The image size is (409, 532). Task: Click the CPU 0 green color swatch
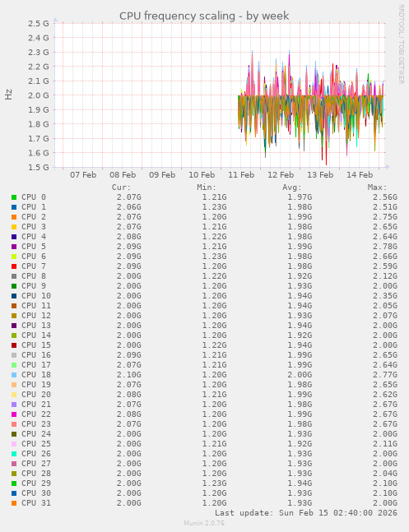pos(14,197)
